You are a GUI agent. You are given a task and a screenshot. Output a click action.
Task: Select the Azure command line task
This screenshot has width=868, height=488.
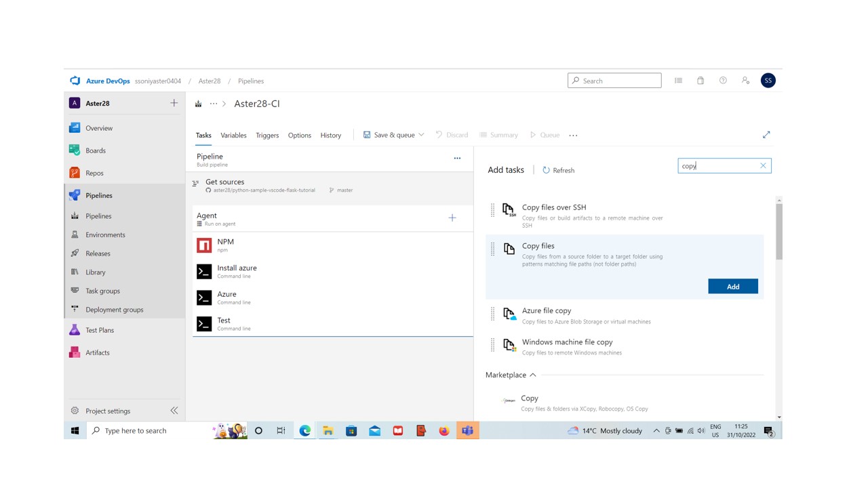pyautogui.click(x=333, y=298)
